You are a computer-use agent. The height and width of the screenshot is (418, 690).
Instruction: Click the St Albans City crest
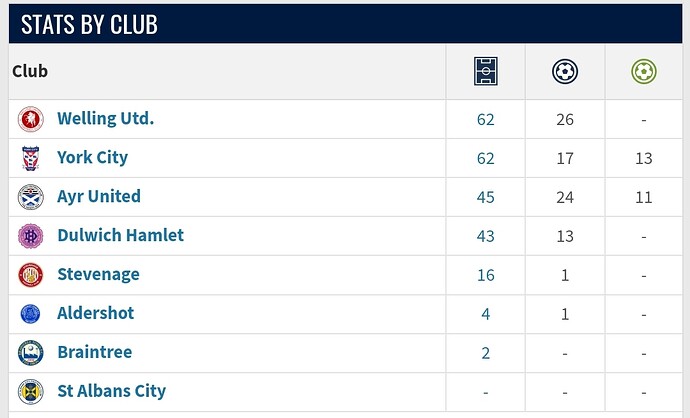point(31,392)
